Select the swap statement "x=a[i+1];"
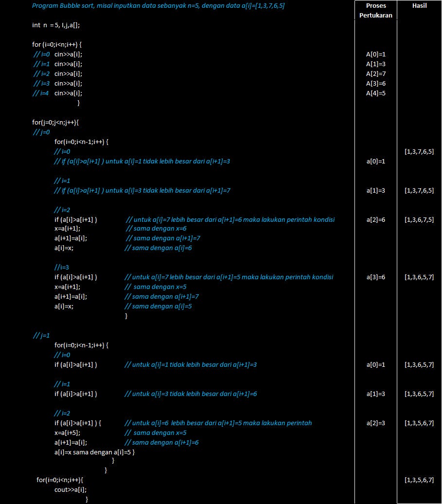Viewport: 442px width, 504px height. click(68, 228)
